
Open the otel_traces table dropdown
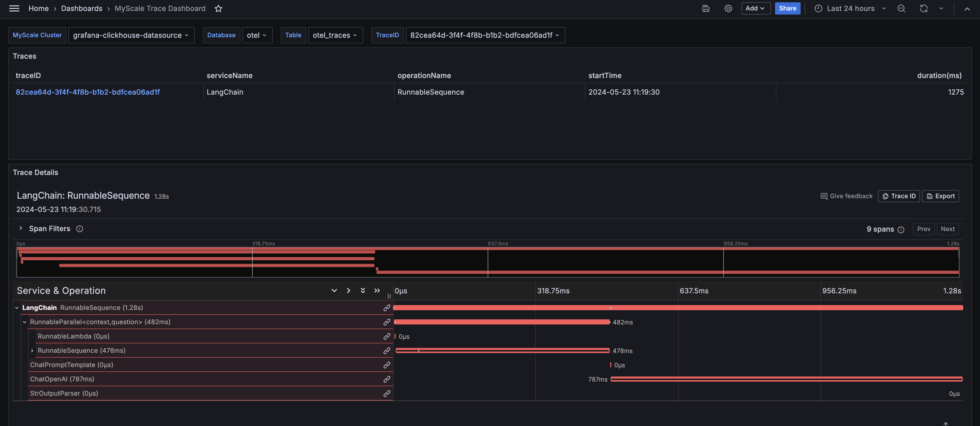[x=335, y=35]
